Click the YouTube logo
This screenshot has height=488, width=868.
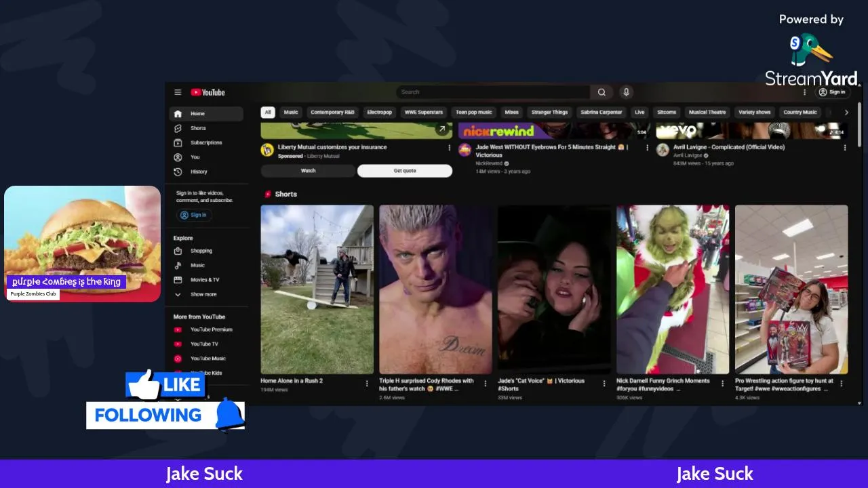(x=208, y=92)
